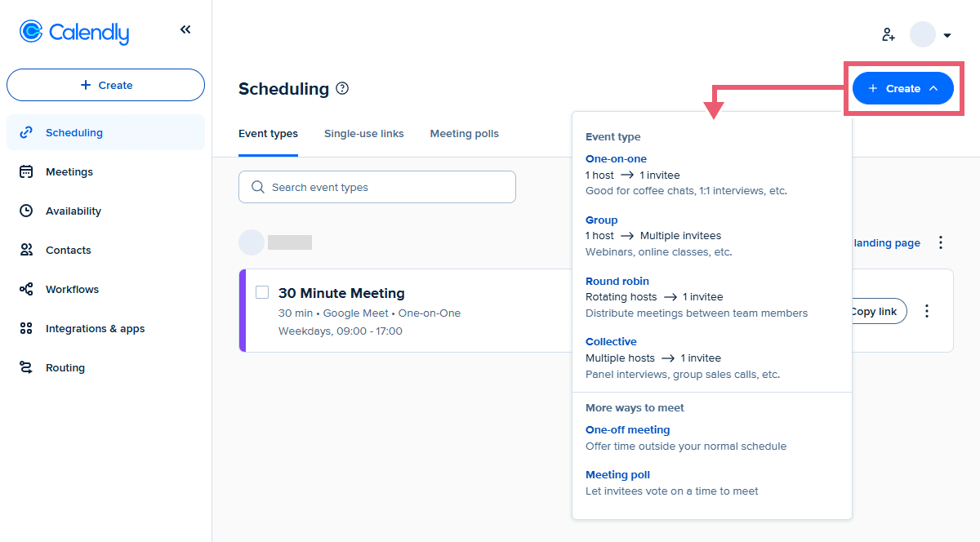Collapse the sidebar with double-chevron icon

[x=185, y=30]
